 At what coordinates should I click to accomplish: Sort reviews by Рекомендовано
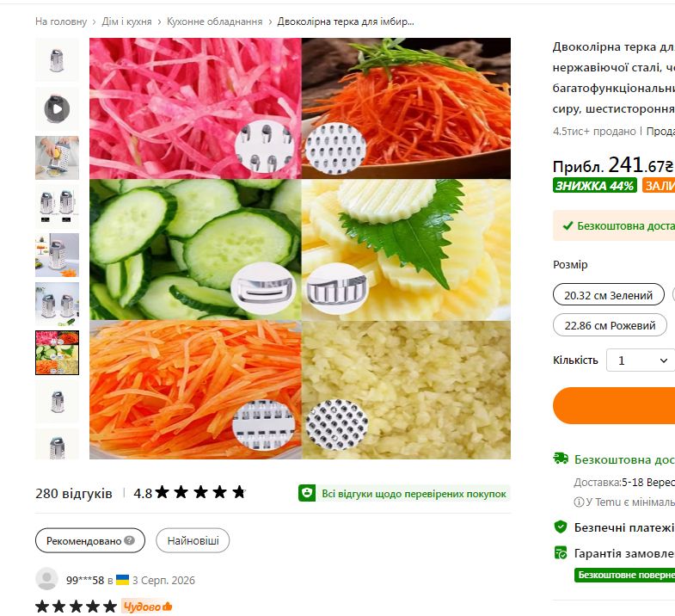90,540
